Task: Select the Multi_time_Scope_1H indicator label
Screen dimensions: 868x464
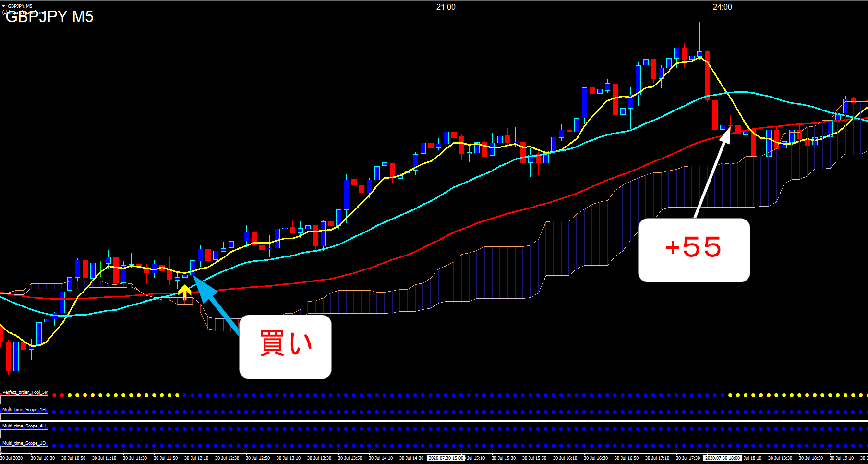Action: click(24, 410)
